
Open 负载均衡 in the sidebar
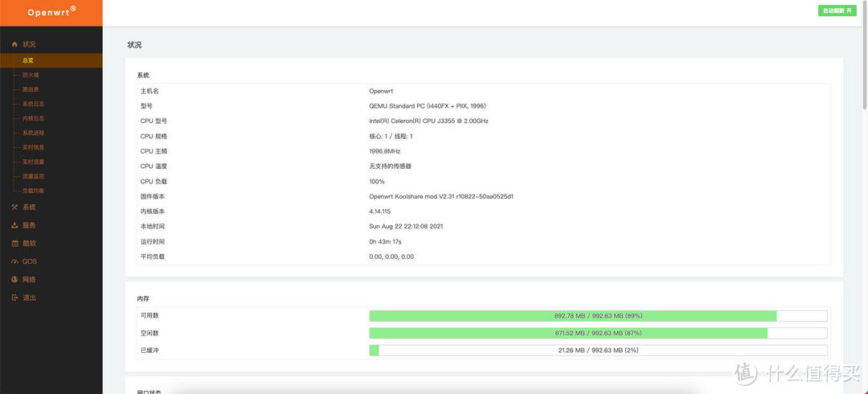[33, 191]
